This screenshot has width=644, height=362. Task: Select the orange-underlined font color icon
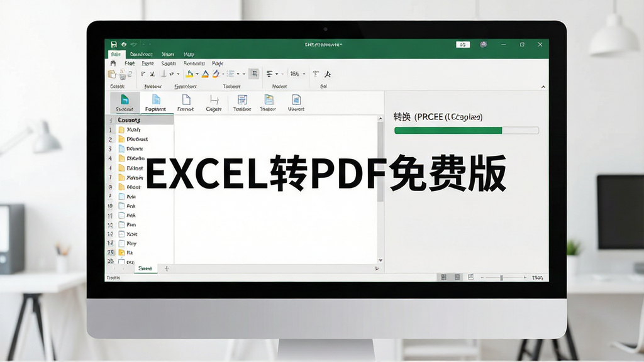[x=206, y=74]
